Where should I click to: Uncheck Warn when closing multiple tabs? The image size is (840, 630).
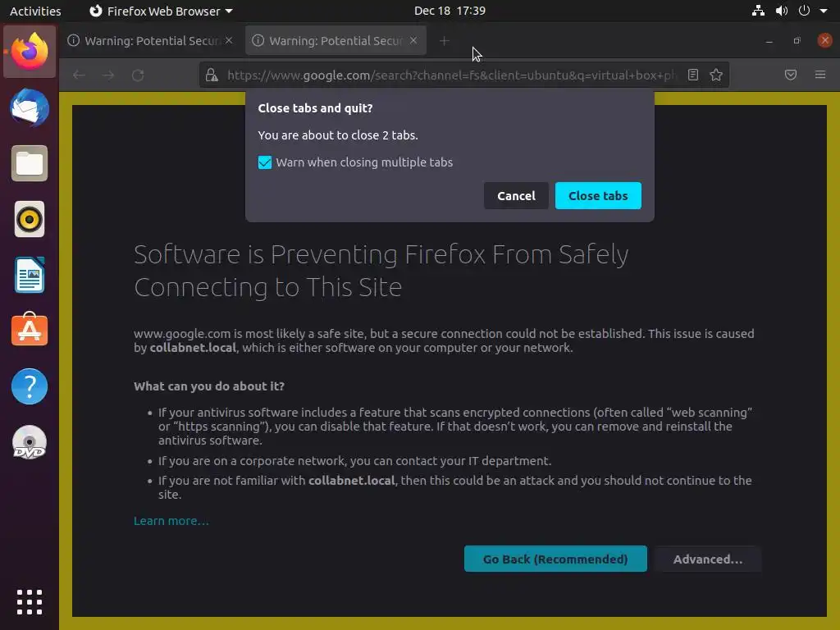pos(265,162)
